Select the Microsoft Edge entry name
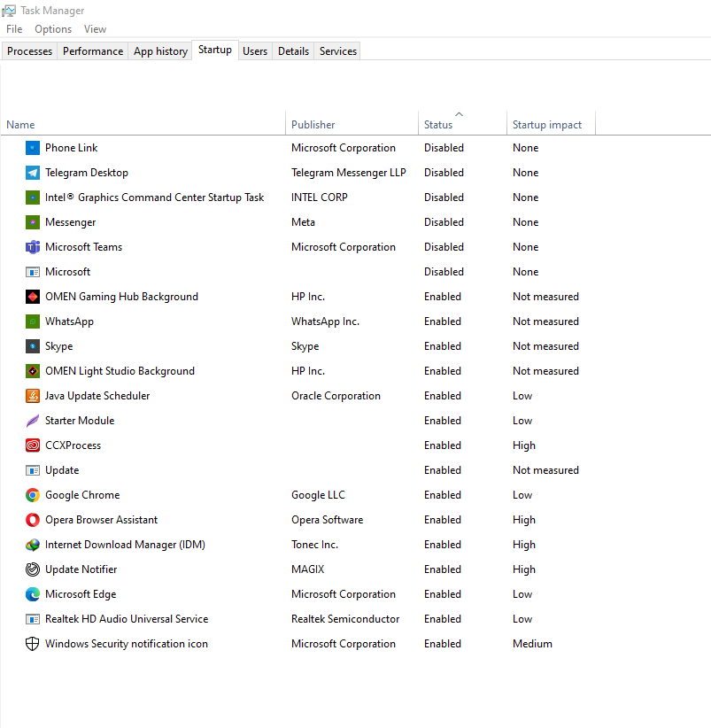Image resolution: width=711 pixels, height=728 pixels. click(81, 594)
